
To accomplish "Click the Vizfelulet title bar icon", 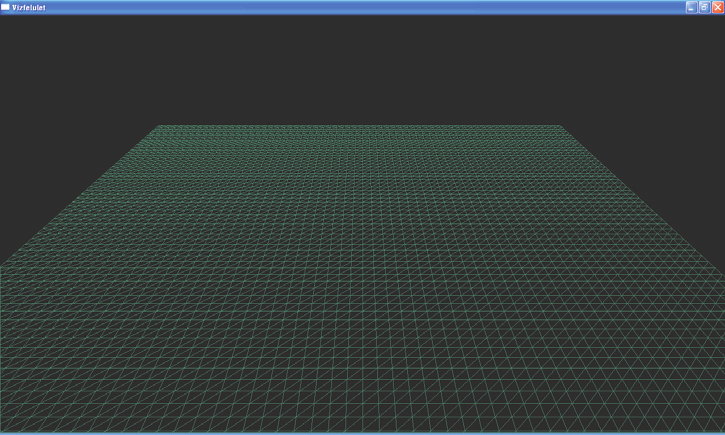I will [6, 7].
